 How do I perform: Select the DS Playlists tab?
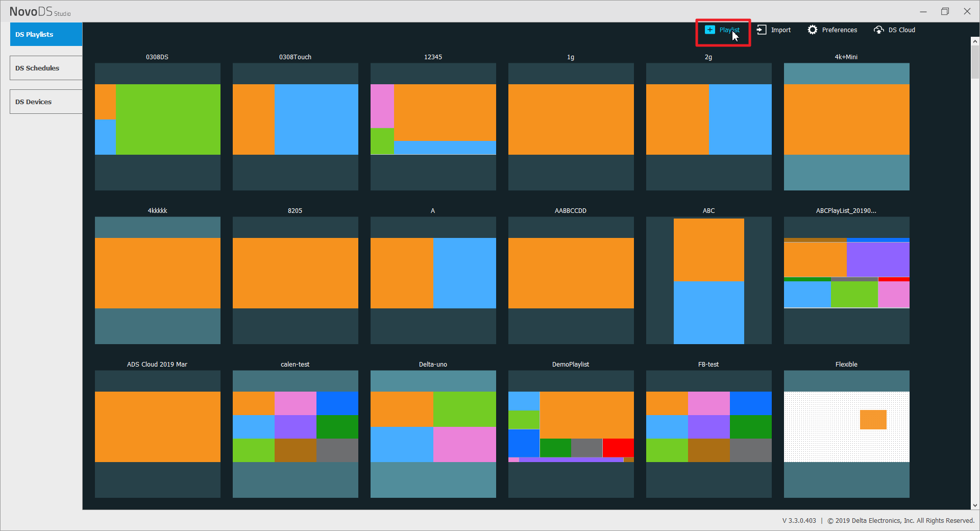(46, 34)
